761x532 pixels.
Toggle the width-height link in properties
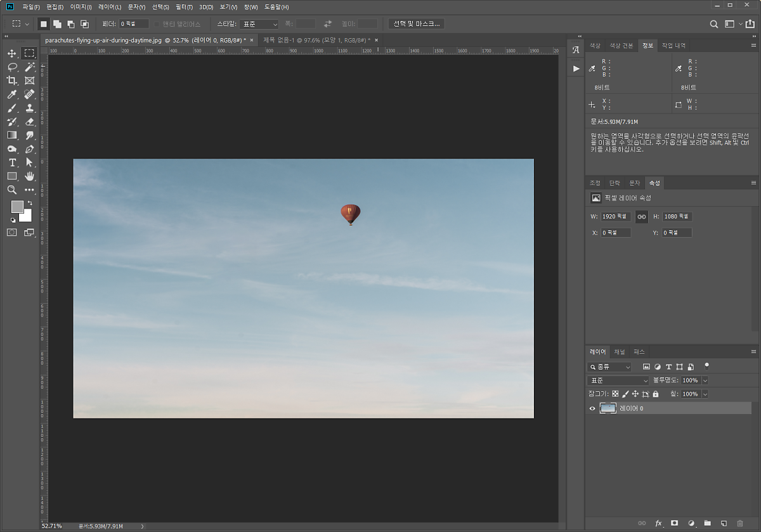641,217
